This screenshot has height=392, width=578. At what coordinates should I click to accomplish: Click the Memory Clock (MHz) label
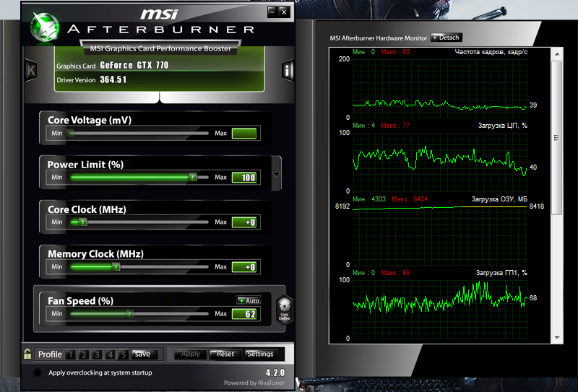pyautogui.click(x=95, y=254)
